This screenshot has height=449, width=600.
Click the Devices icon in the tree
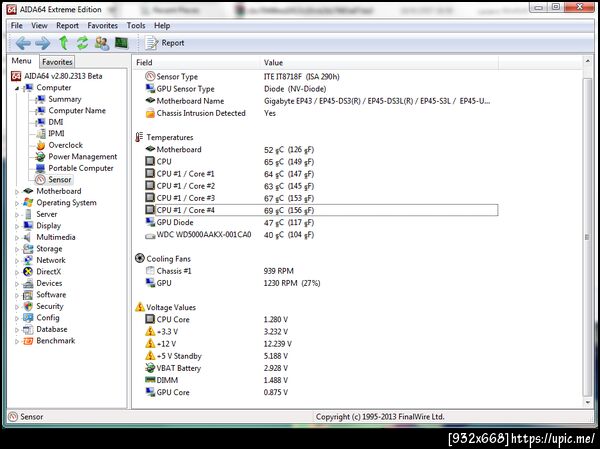28,283
